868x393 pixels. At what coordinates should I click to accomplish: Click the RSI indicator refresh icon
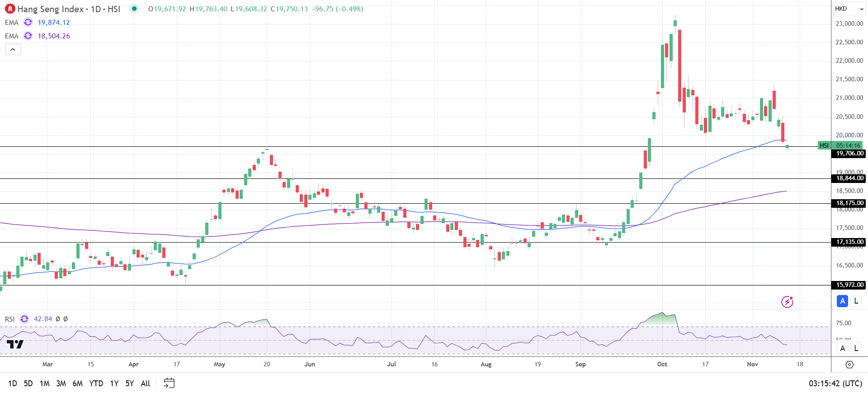point(24,319)
